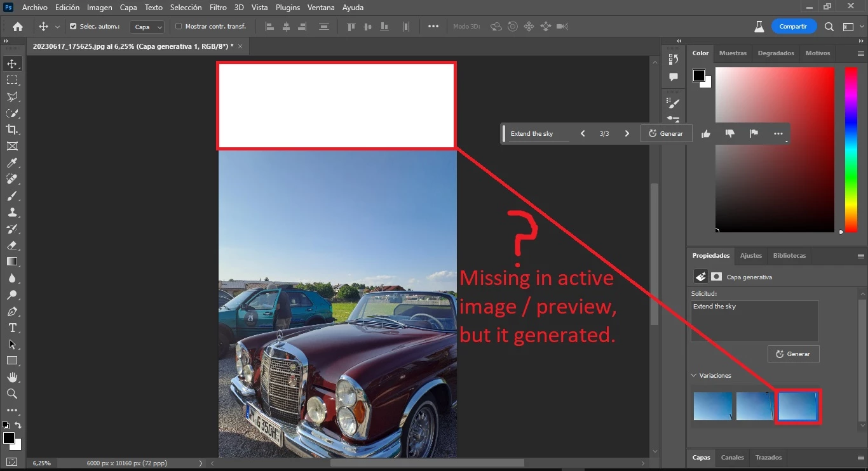Swap foreground and background colors
This screenshot has width=868, height=471.
coord(18,425)
